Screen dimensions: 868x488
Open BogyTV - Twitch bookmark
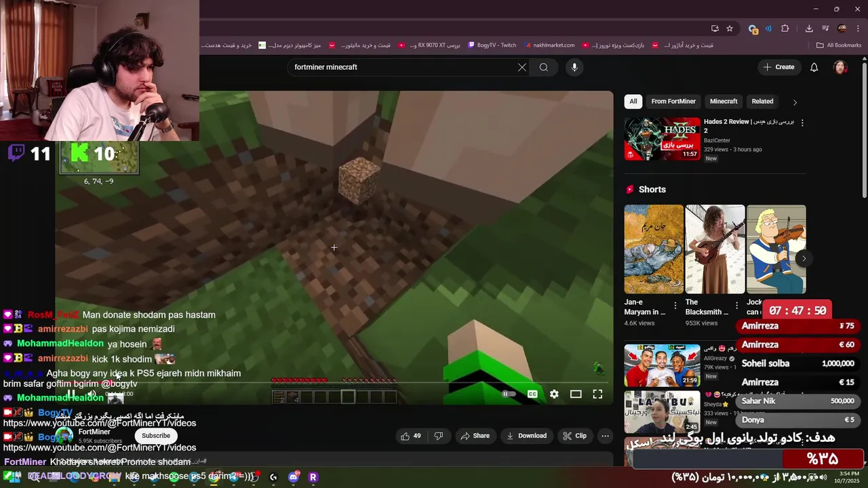click(x=492, y=45)
